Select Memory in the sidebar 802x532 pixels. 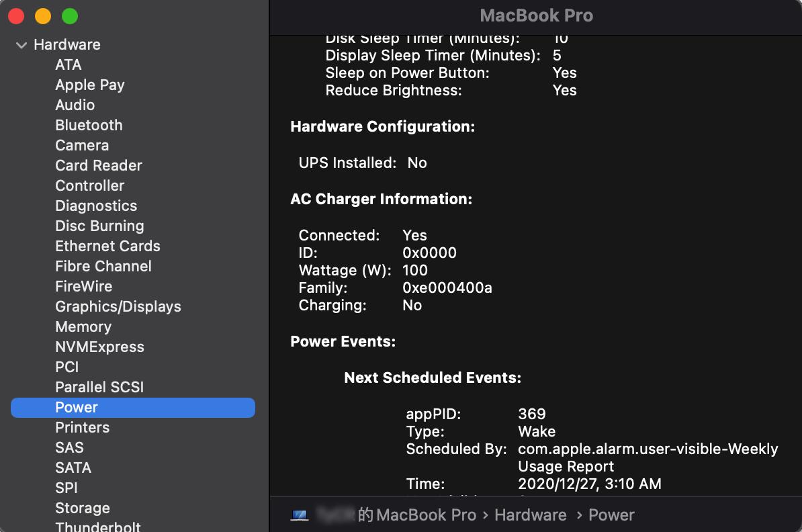83,327
